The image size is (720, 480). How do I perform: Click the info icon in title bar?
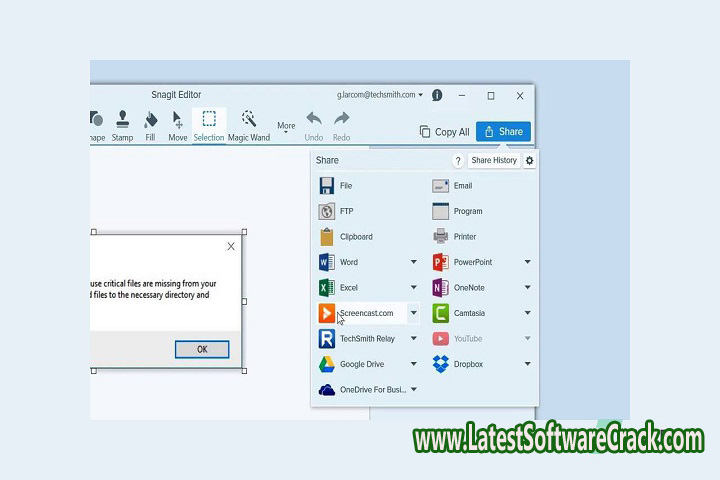click(437, 96)
